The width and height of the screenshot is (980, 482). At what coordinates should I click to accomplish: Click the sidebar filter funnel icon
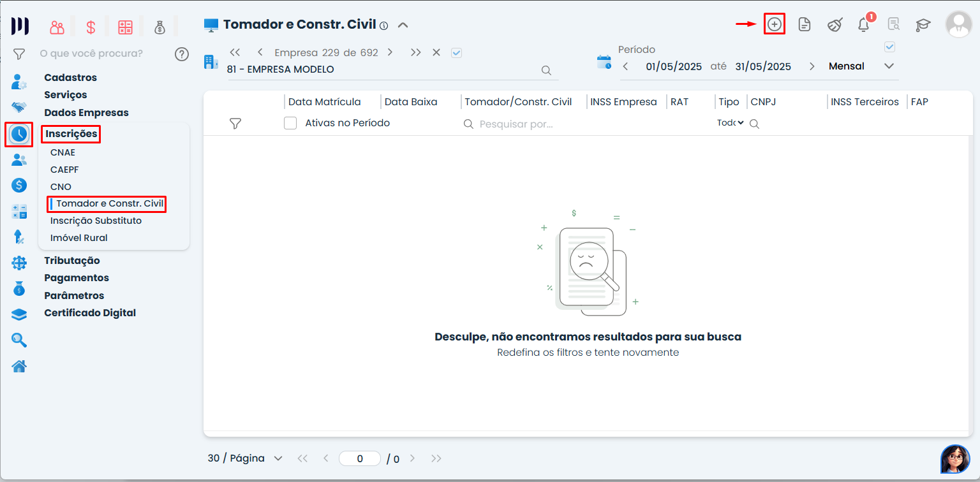click(x=19, y=54)
